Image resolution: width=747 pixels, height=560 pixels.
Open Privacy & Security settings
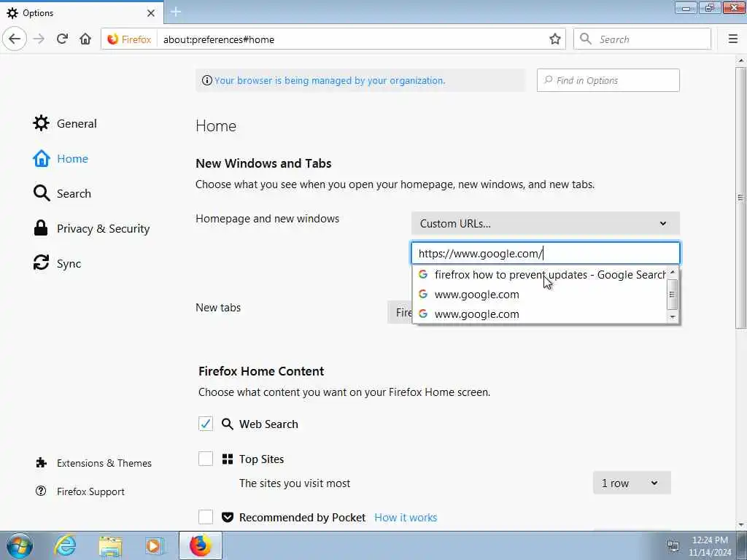[x=91, y=228]
